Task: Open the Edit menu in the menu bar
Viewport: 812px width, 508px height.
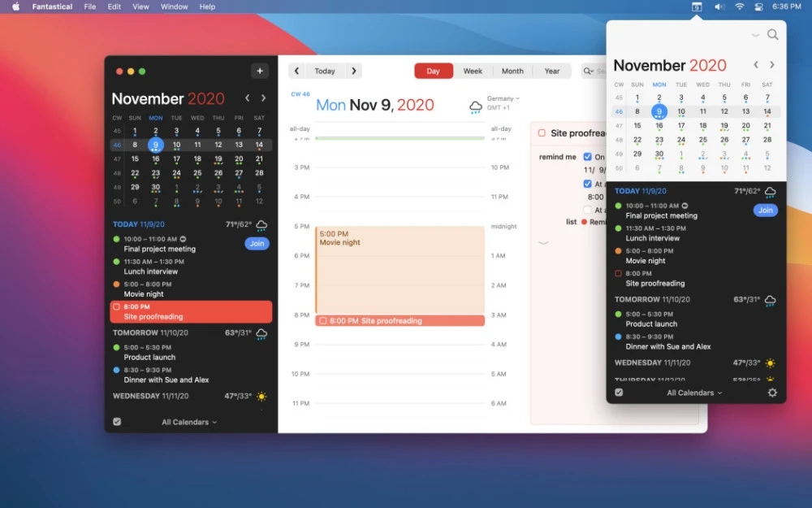Action: click(114, 7)
